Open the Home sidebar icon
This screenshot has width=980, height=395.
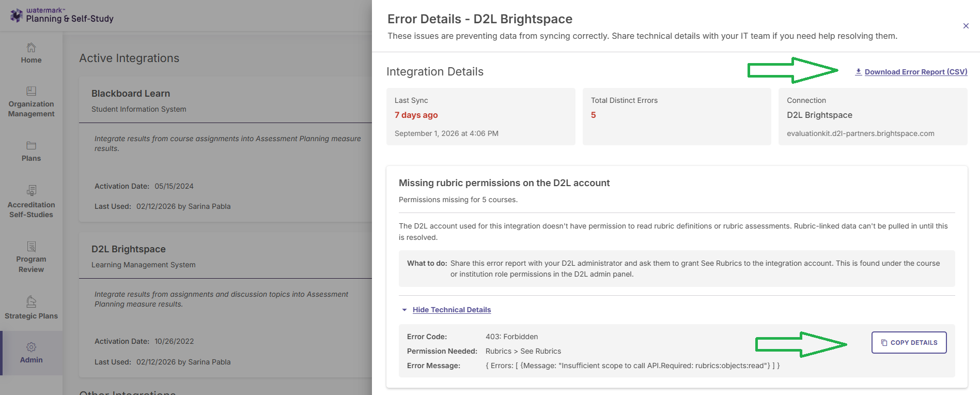coord(31,48)
